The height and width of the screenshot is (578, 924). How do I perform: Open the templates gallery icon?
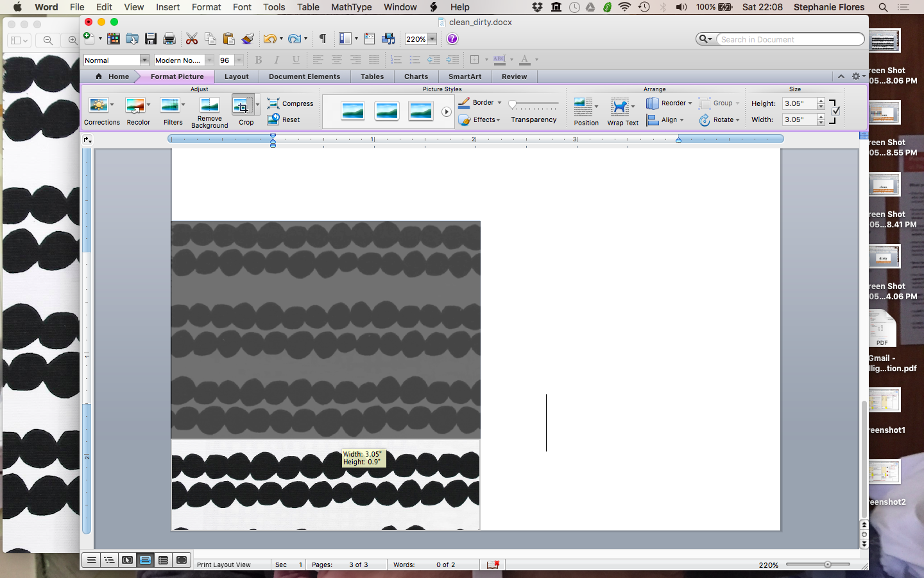pos(114,39)
